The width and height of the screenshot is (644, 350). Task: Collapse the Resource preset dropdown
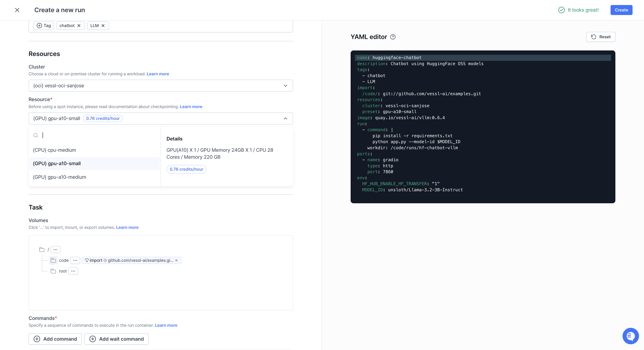285,118
